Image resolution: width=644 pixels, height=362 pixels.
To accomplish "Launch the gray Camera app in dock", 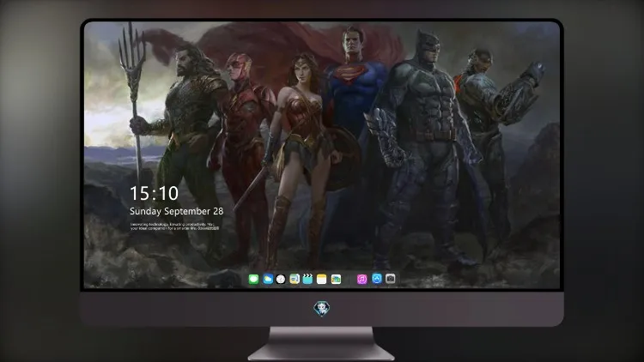I will (391, 279).
